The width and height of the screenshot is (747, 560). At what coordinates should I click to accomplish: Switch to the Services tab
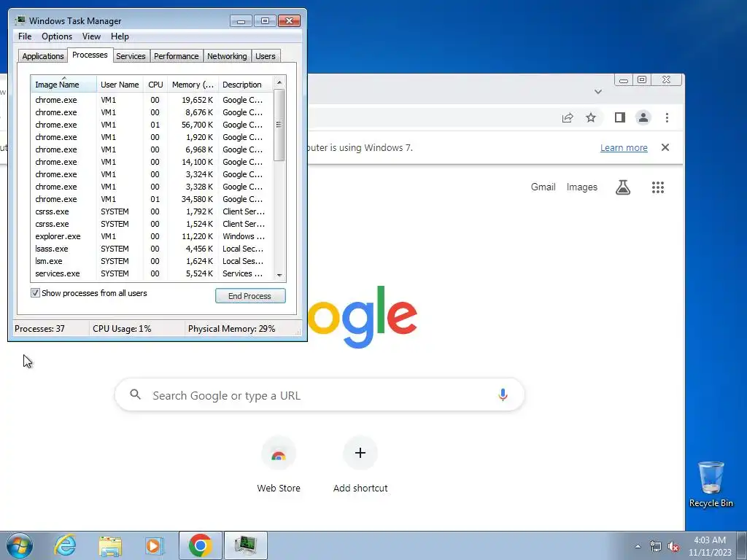[x=131, y=56]
